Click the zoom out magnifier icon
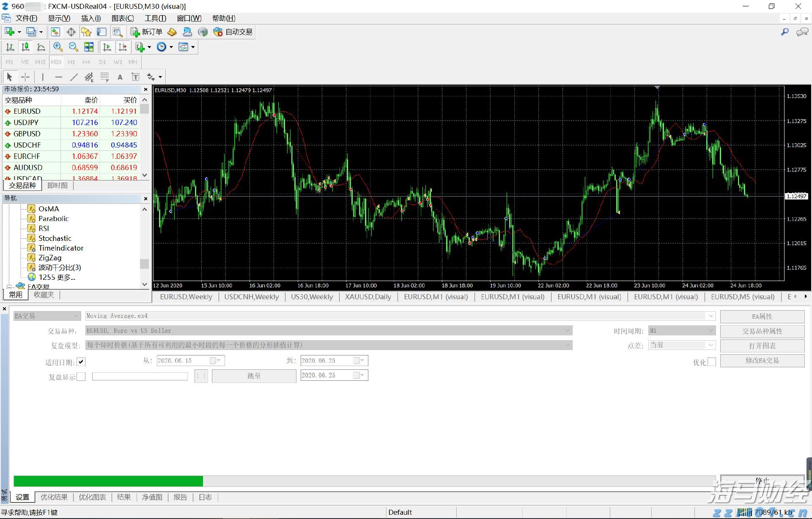The image size is (812, 519). tap(73, 47)
